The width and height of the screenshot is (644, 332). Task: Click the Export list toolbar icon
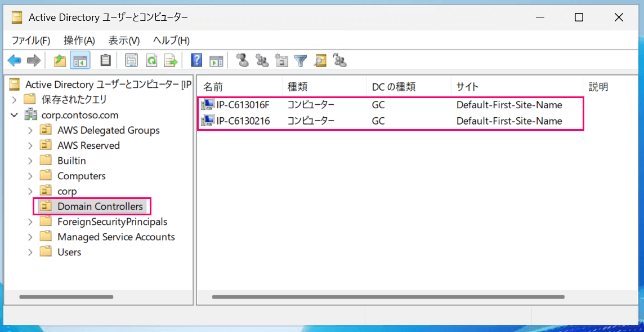point(171,61)
